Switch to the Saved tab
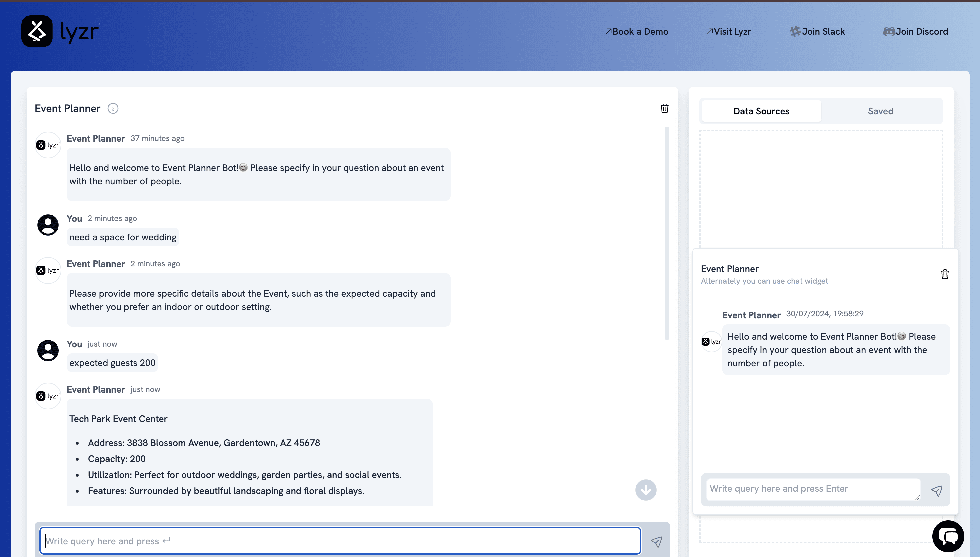Screen dimensions: 980x557 click(x=880, y=111)
